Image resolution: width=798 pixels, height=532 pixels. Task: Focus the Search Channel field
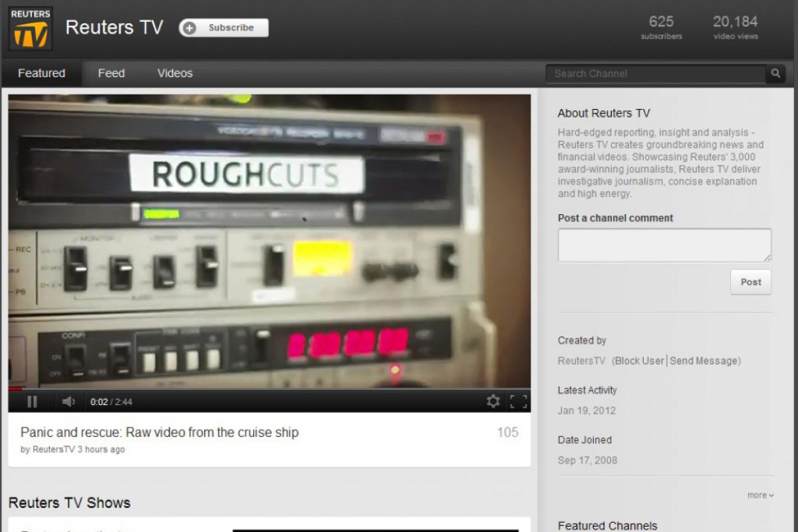pyautogui.click(x=655, y=74)
